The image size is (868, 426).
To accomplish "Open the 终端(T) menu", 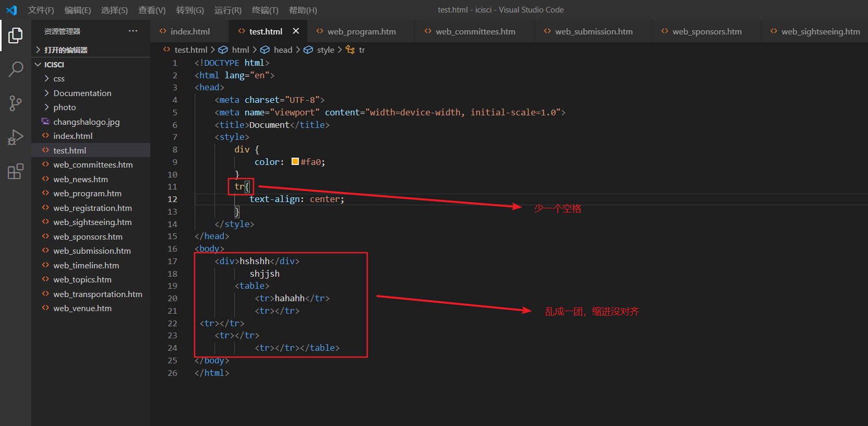I will tap(265, 10).
